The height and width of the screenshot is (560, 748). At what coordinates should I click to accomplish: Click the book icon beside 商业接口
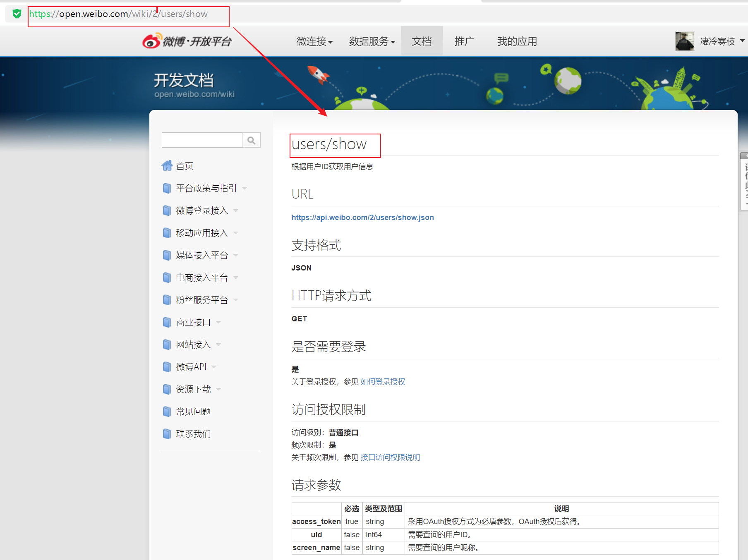(x=167, y=322)
